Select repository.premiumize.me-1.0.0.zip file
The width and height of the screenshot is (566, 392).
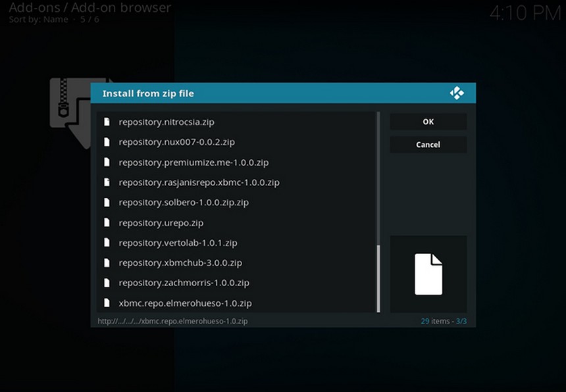tap(237, 162)
